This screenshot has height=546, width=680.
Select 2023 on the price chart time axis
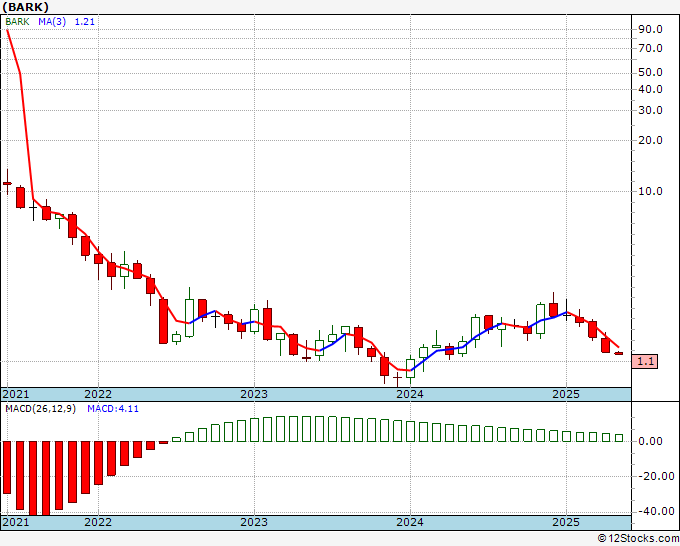254,394
